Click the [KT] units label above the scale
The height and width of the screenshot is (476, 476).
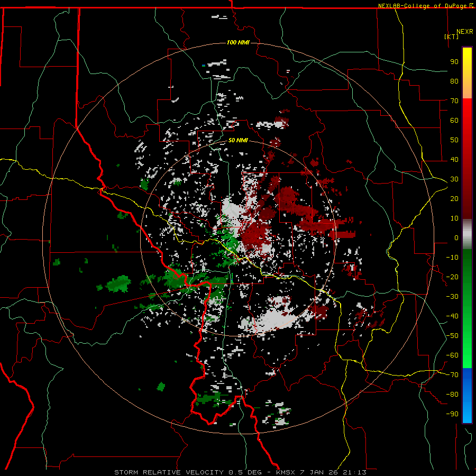[451, 36]
